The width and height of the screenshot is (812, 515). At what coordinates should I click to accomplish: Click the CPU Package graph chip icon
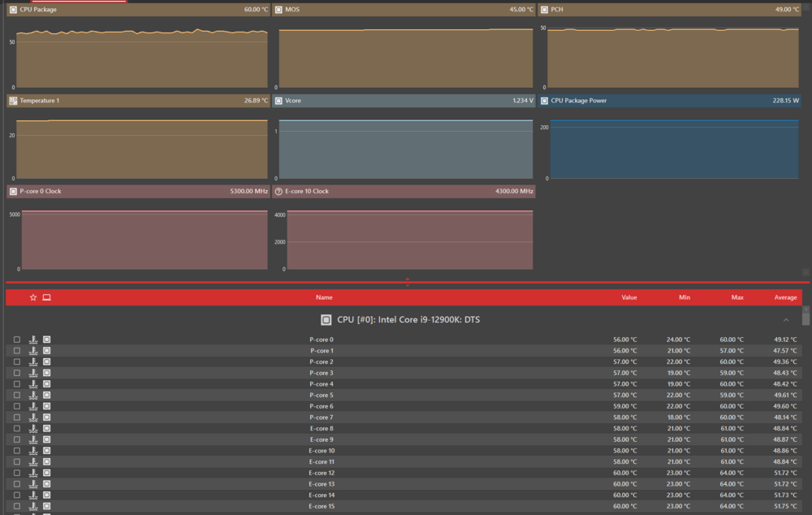click(x=12, y=10)
